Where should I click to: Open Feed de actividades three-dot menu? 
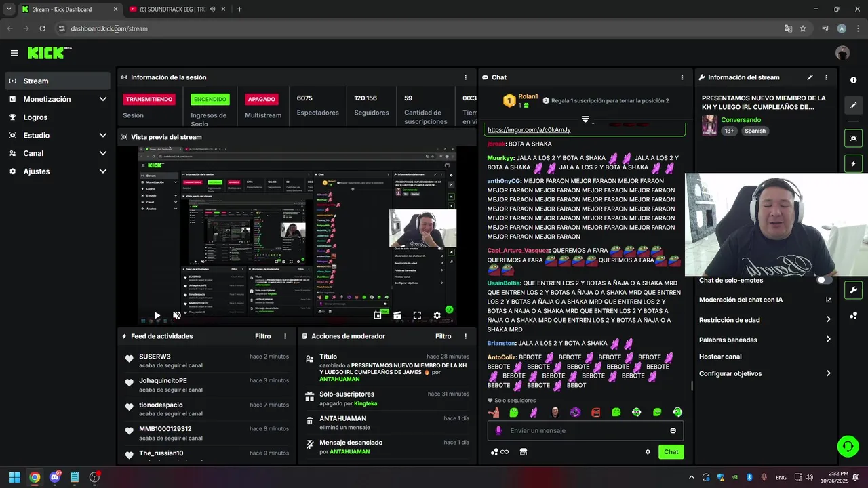(285, 336)
